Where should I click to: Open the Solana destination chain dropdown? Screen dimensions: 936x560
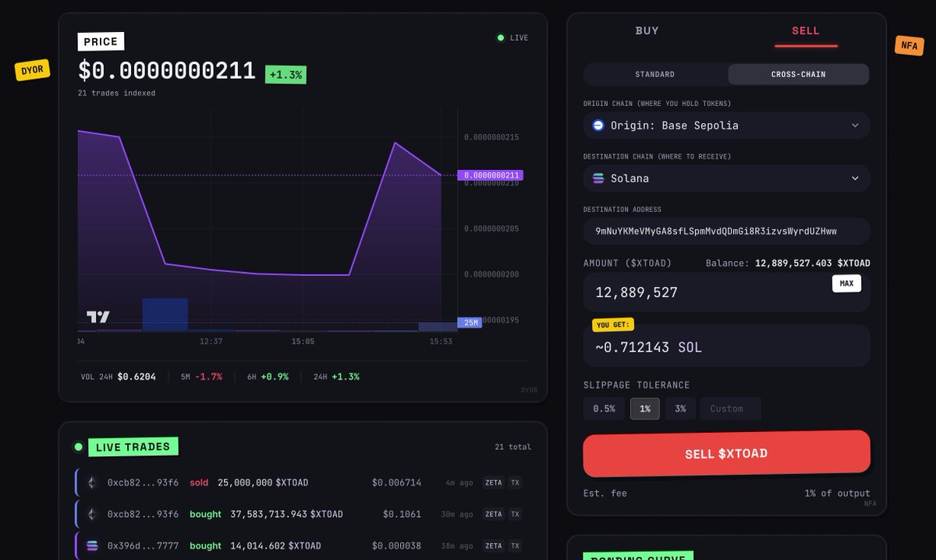[x=727, y=179]
